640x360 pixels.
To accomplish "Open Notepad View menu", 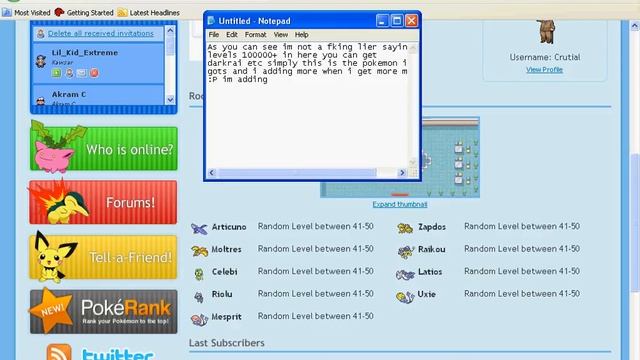I will [281, 35].
